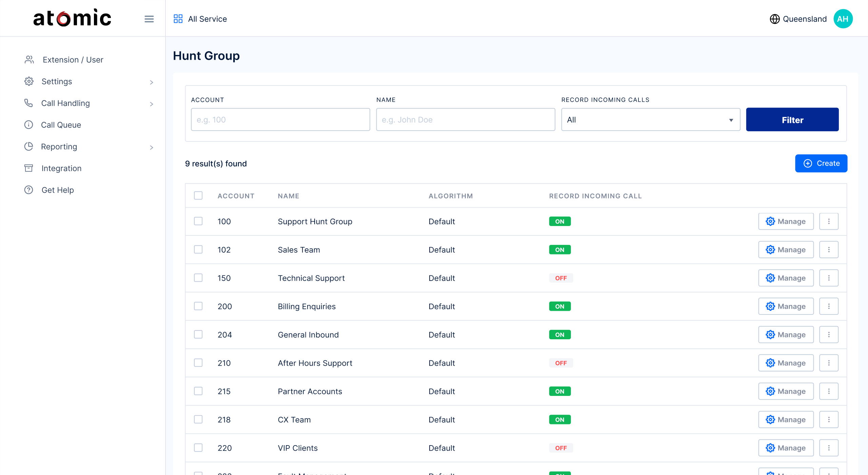Click the Get Help question icon
The width and height of the screenshot is (868, 475).
[x=29, y=190]
